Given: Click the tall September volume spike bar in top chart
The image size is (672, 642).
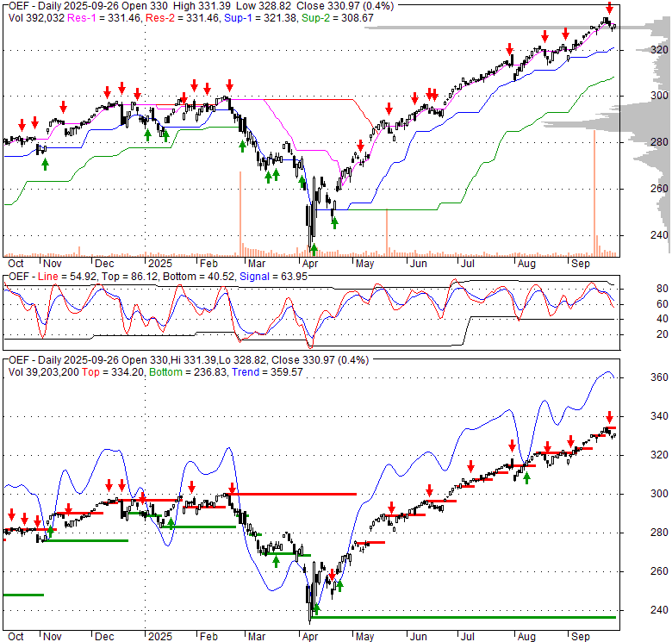Looking at the screenshot, I should (594, 193).
